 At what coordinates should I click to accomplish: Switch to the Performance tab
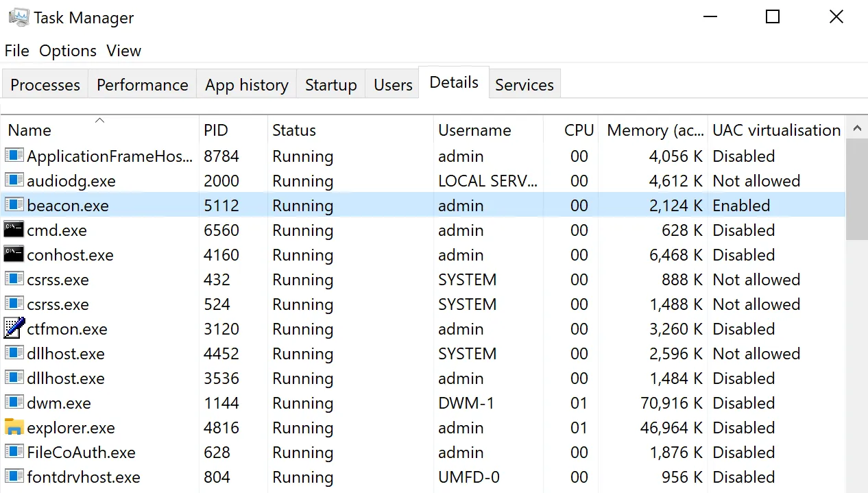tap(143, 84)
